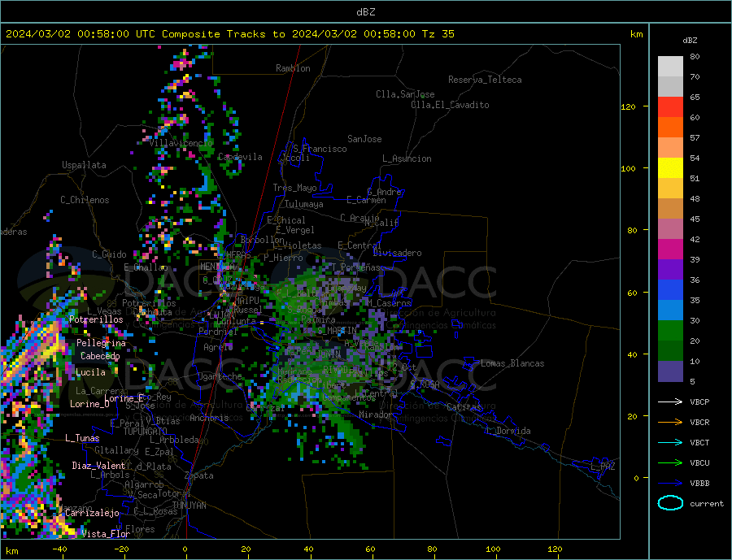Viewport: 732px width, 560px height.
Task: Click the 'Uspallata' place label
Action: [84, 165]
